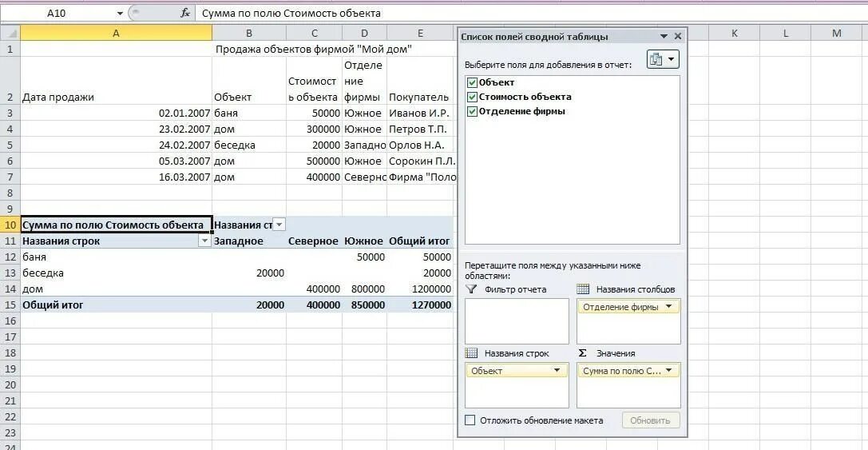Select column K header
Viewport: 868px width, 450px height.
pyautogui.click(x=735, y=34)
